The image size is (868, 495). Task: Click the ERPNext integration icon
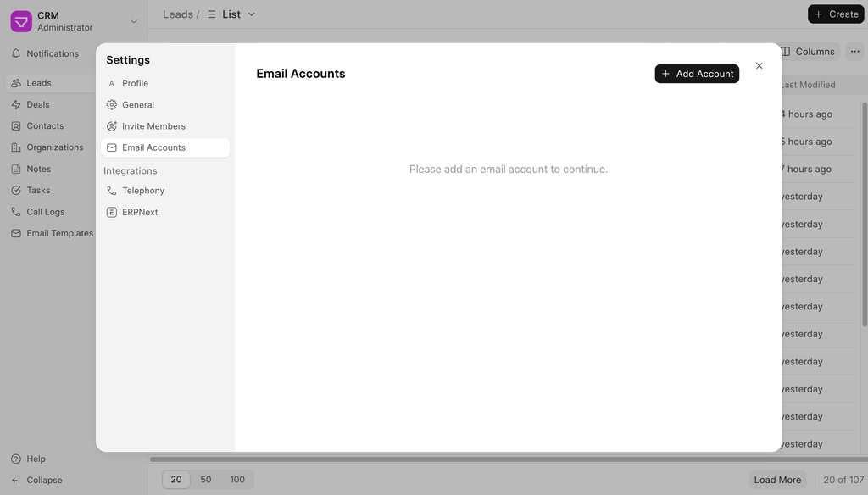[x=112, y=213]
